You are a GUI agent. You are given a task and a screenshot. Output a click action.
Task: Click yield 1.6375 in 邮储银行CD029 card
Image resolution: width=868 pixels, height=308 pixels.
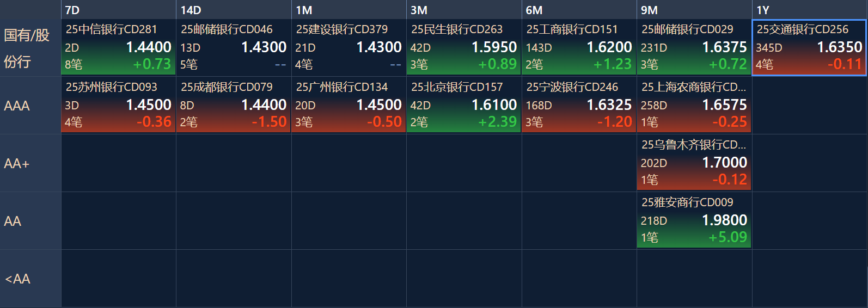(724, 47)
